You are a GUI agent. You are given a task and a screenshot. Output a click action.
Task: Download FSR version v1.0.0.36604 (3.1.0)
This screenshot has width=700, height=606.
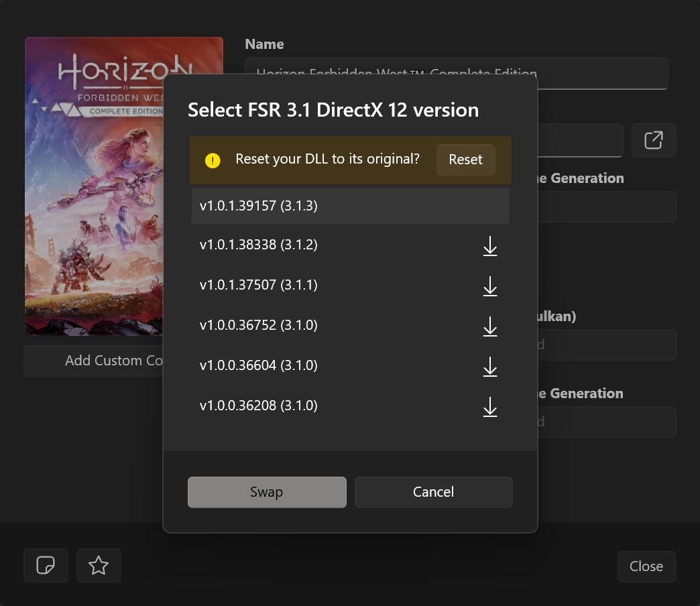click(489, 367)
